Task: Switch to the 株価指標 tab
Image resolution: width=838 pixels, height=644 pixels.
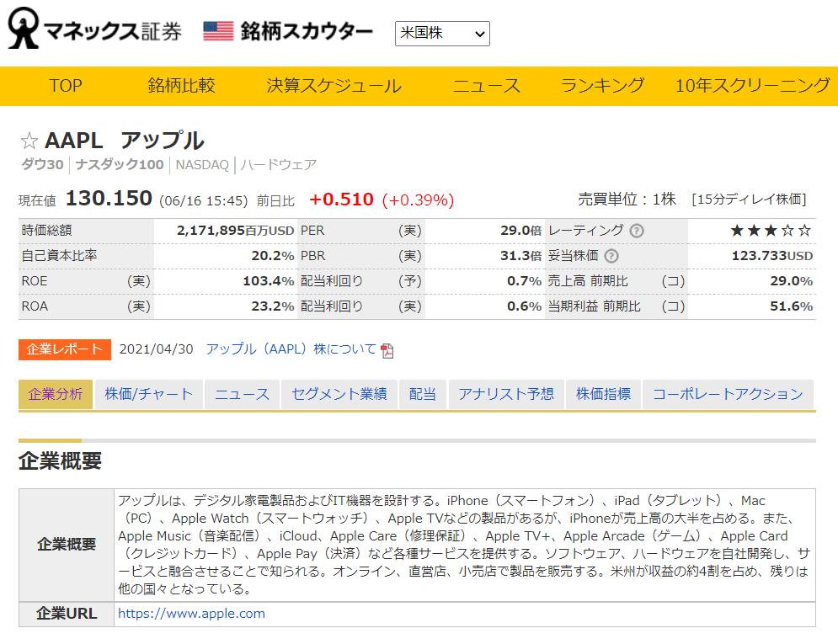Action: point(603,395)
